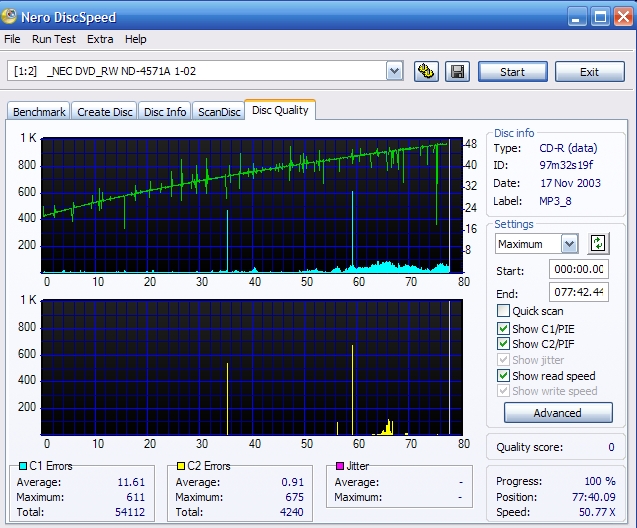637x528 pixels.
Task: Open the Maximum speed dropdown
Action: click(570, 244)
